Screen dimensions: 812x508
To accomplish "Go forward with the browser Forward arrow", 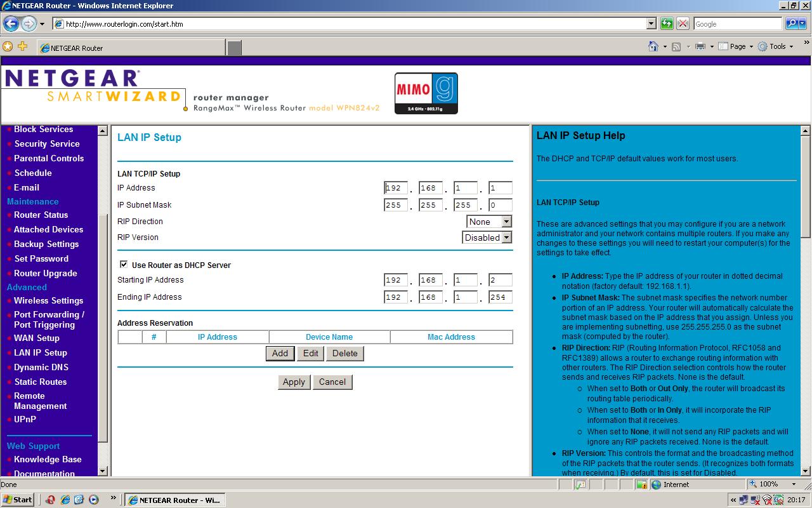I will (x=29, y=24).
